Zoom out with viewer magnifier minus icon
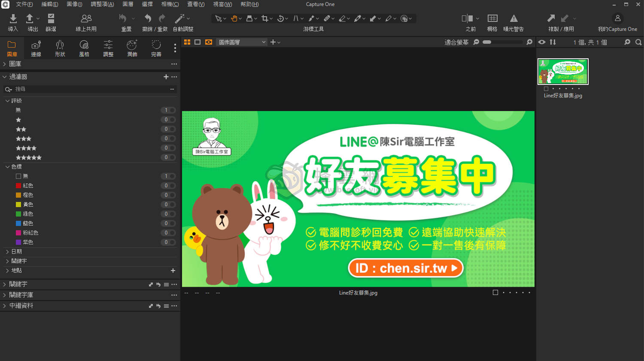 click(x=476, y=42)
